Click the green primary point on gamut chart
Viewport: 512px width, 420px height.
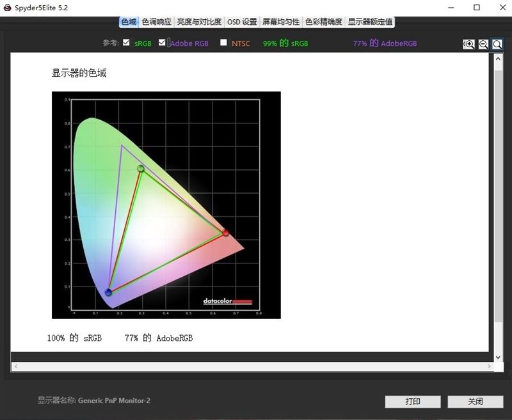(141, 169)
